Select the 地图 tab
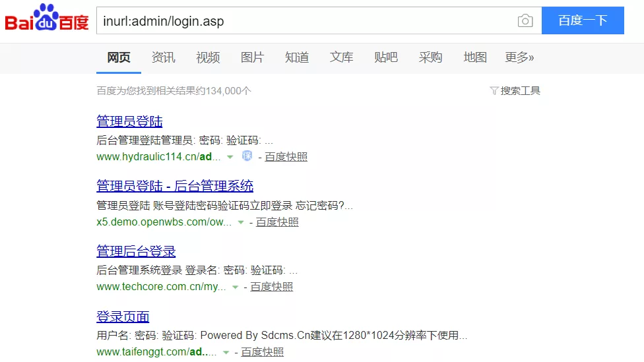This screenshot has height=362, width=644. [x=475, y=57]
